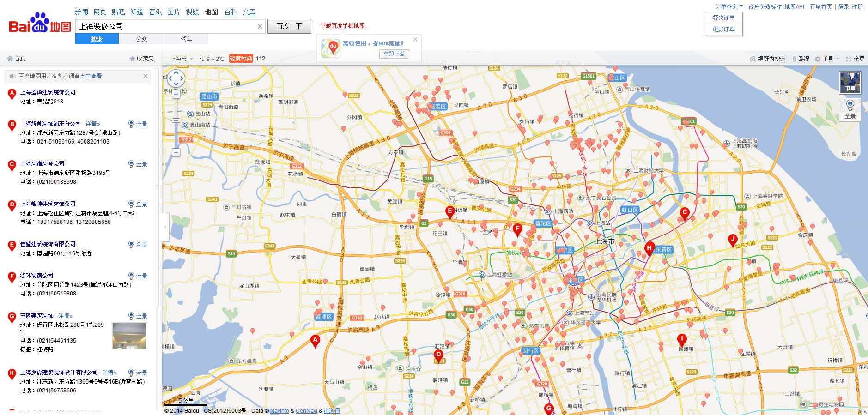Open result 缘环装潢公司
This screenshot has height=415, width=868.
pos(36,276)
